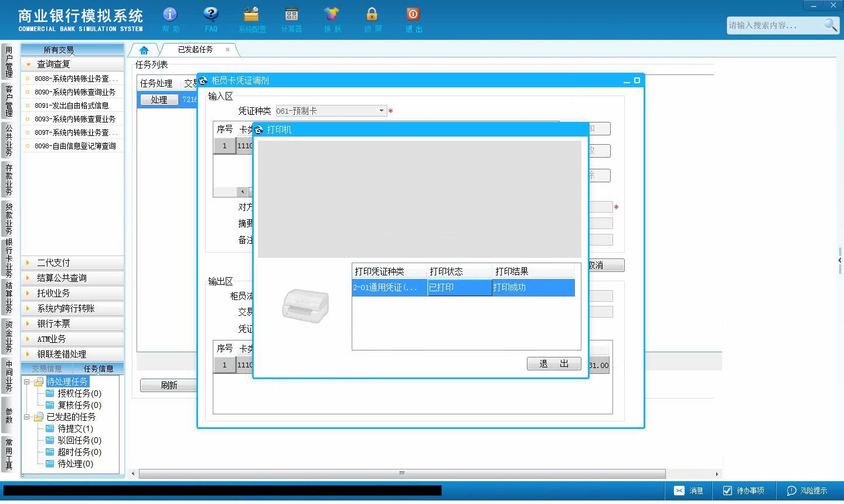The image size is (844, 504).
Task: Select 授权任务(0) in the task tree
Action: [79, 393]
